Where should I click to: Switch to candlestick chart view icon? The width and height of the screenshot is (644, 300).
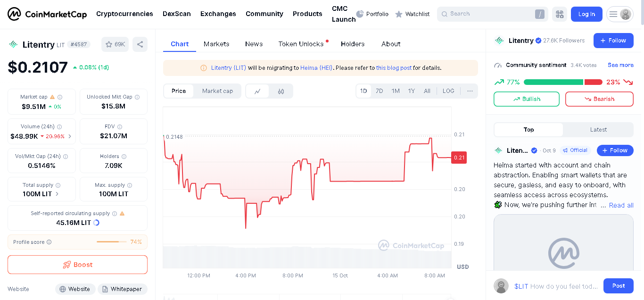click(281, 91)
